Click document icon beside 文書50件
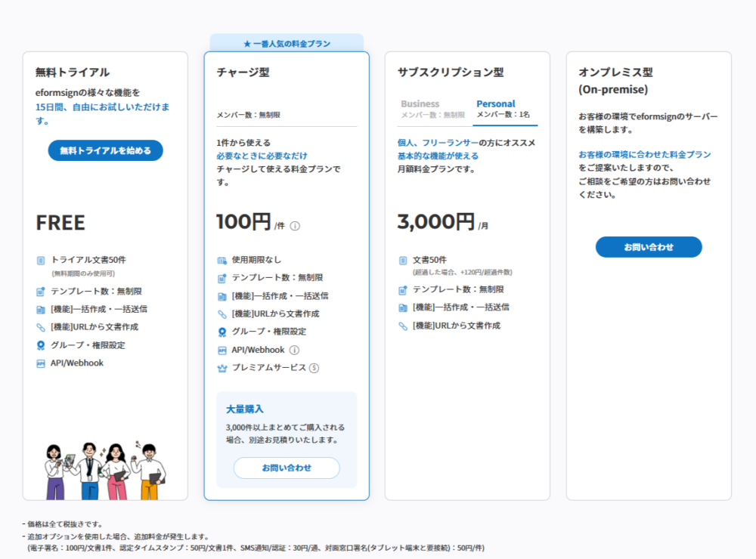 (403, 260)
